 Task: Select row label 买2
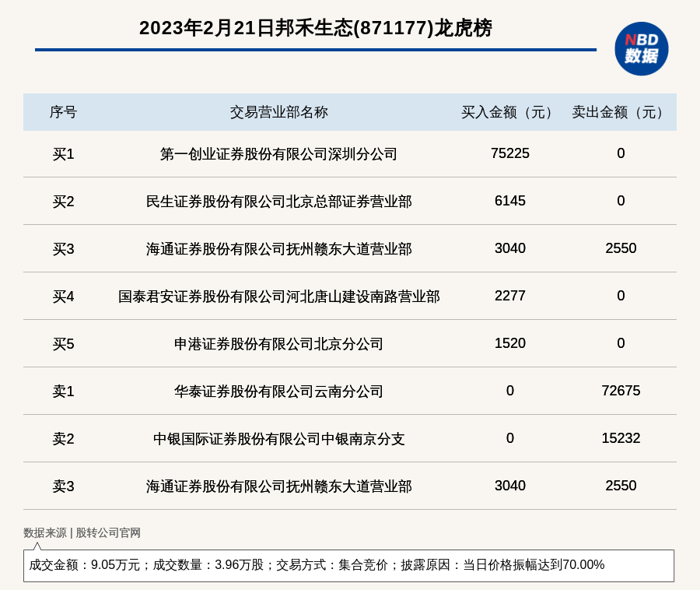tap(63, 202)
